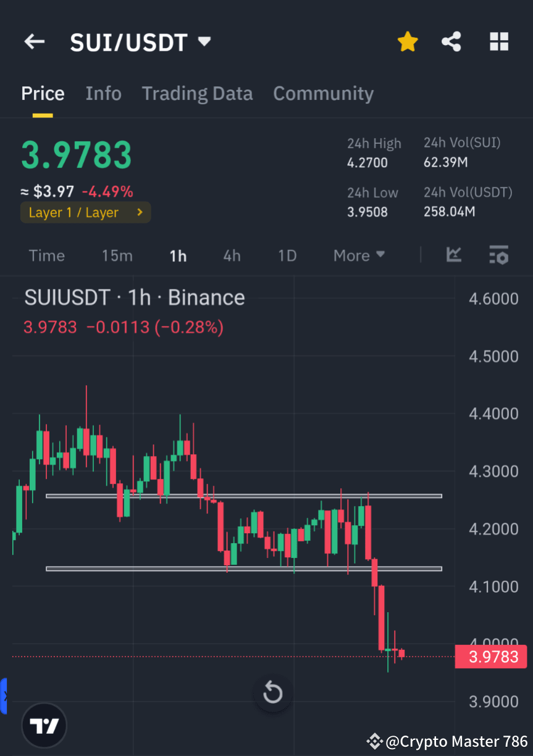Enable the 4h candle view

click(232, 255)
